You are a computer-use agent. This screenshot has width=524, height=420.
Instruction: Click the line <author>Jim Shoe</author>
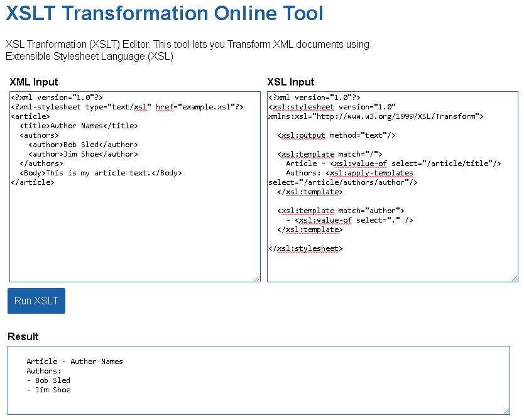(83, 154)
